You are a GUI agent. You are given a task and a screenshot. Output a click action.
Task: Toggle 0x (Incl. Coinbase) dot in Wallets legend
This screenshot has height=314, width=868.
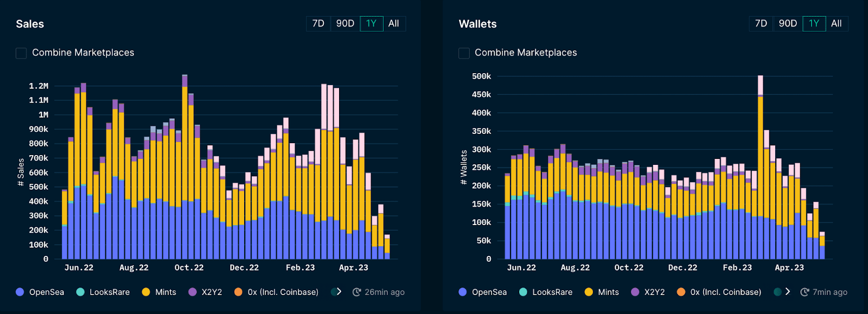click(x=681, y=292)
